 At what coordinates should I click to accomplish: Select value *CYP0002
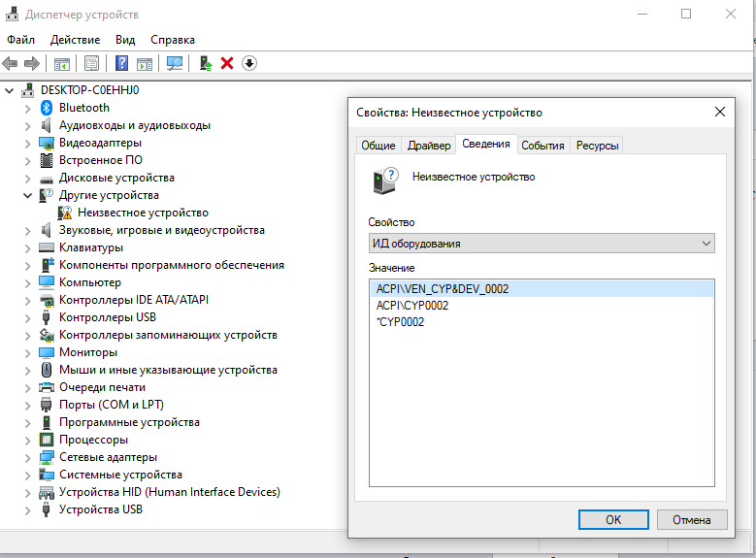click(400, 321)
